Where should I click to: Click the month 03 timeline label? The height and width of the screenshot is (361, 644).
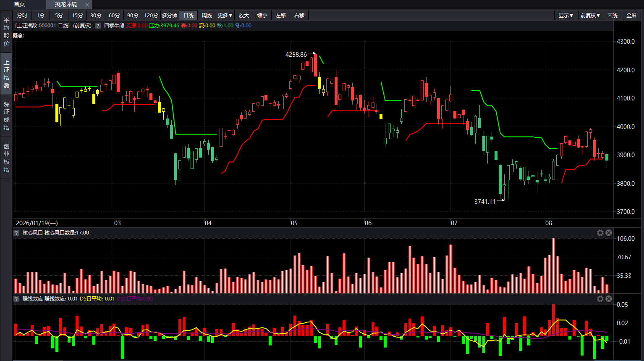click(118, 223)
